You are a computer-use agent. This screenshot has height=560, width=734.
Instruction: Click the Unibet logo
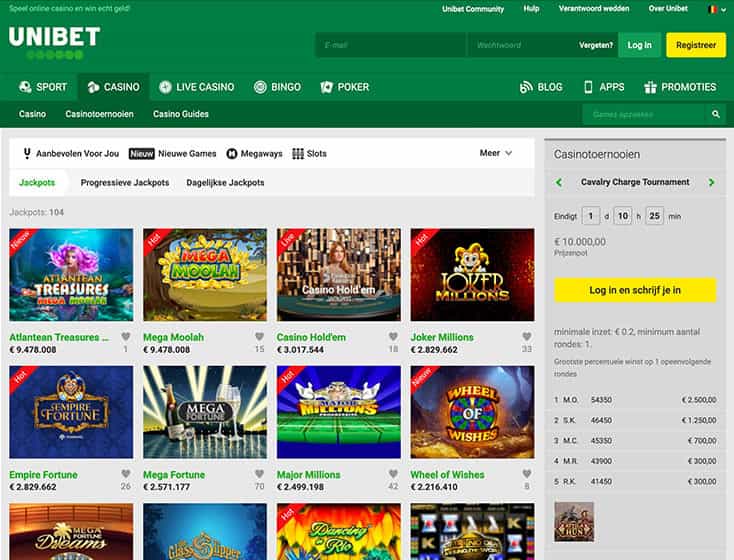click(54, 42)
